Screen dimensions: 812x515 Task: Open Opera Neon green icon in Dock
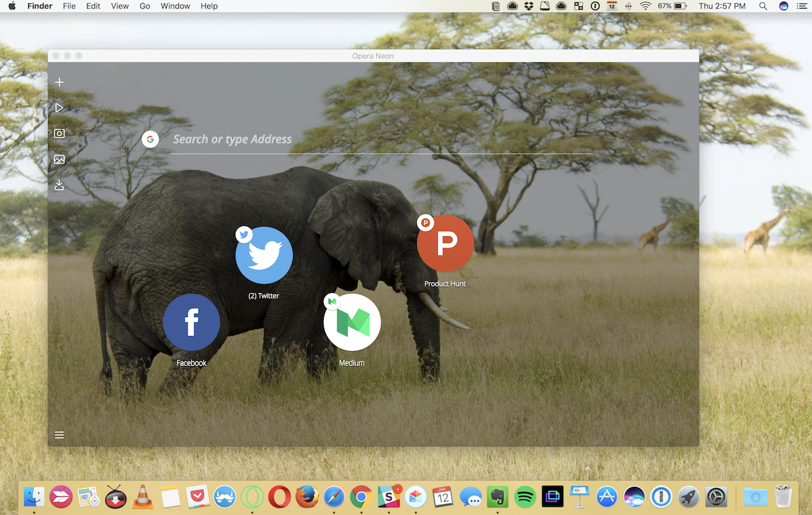coord(252,497)
